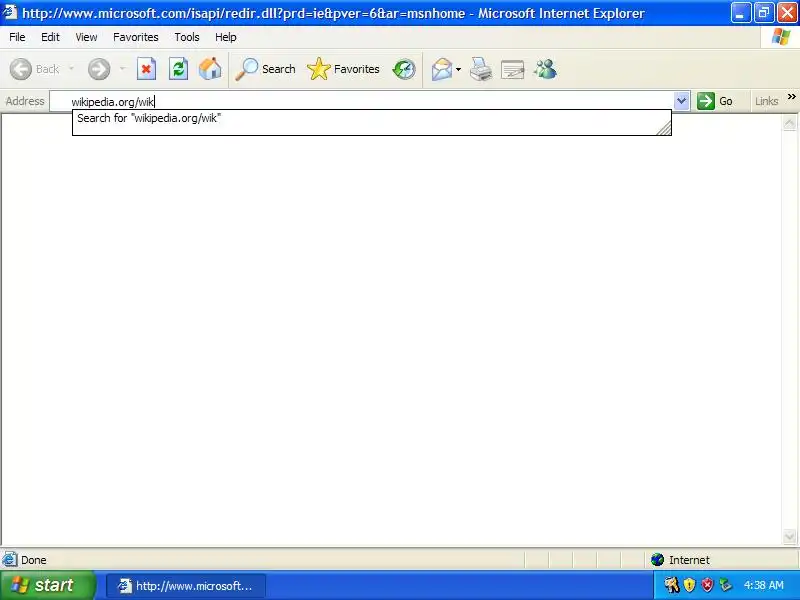Click the IE page icon in the title bar
This screenshot has width=800, height=600.
pyautogui.click(x=10, y=12)
